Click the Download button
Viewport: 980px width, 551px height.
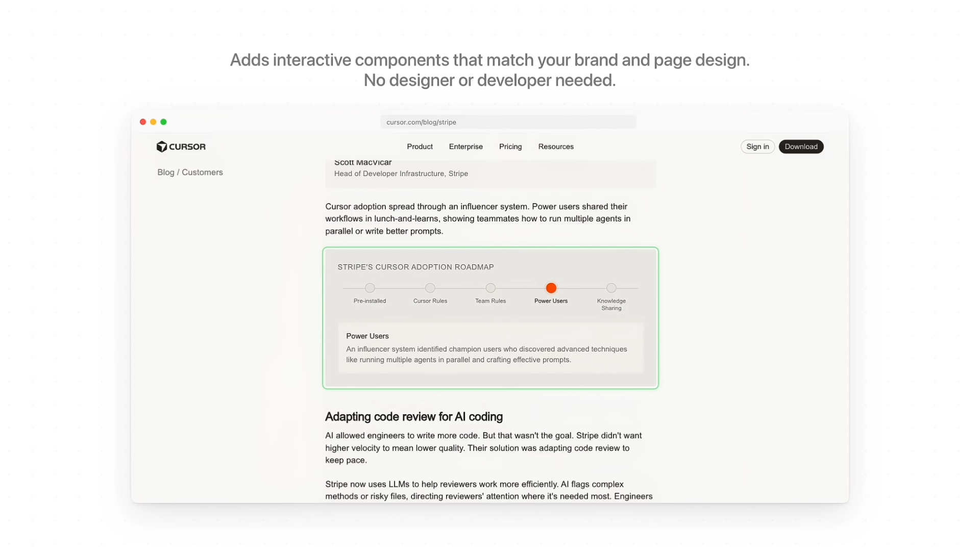[x=801, y=146]
